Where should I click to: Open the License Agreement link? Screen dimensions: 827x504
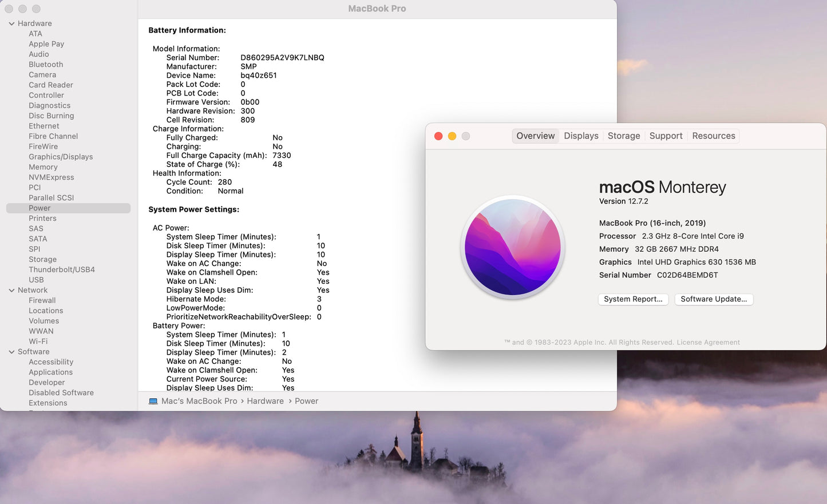point(709,342)
